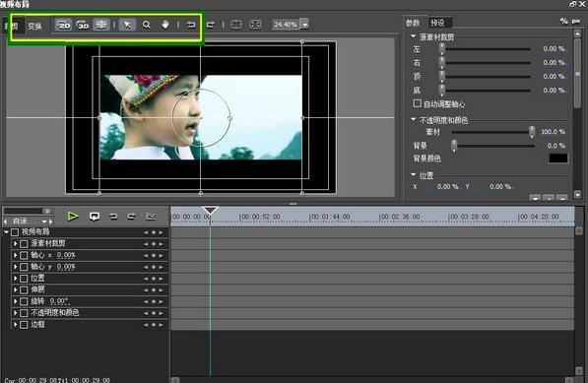Toggle the keyframe graph view icon
The image size is (588, 383).
[151, 217]
